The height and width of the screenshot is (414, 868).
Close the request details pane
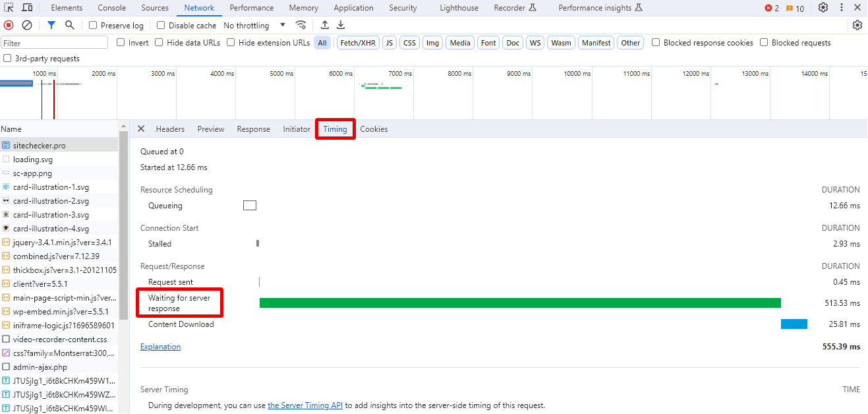pos(140,129)
